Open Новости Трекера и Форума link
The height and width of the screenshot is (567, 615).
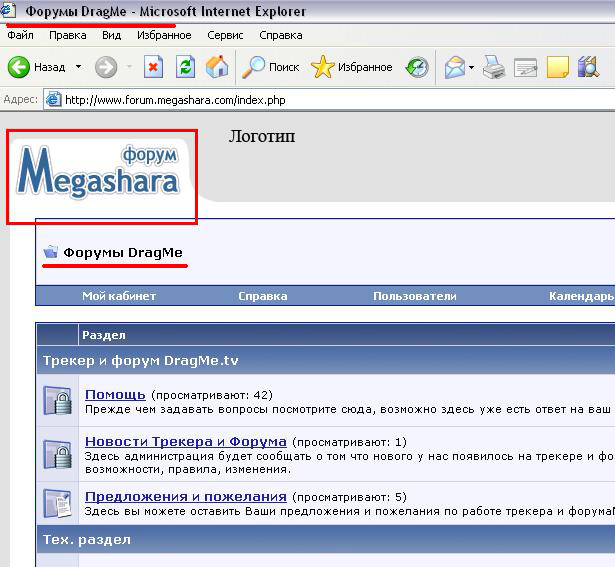coord(186,442)
